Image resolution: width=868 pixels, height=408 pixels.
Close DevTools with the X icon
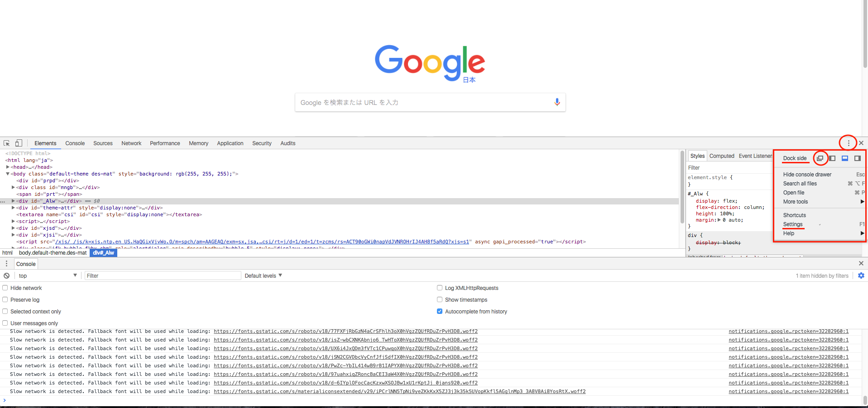[x=861, y=143]
